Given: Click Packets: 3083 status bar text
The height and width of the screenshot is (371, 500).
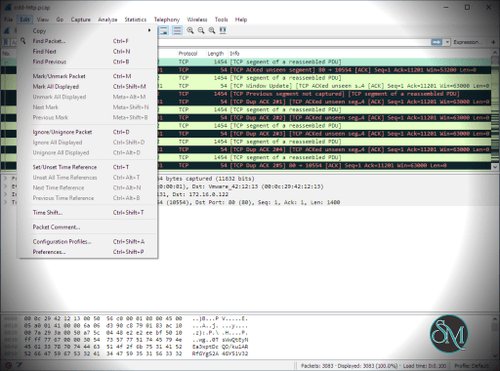Looking at the screenshot, I should (x=317, y=366).
